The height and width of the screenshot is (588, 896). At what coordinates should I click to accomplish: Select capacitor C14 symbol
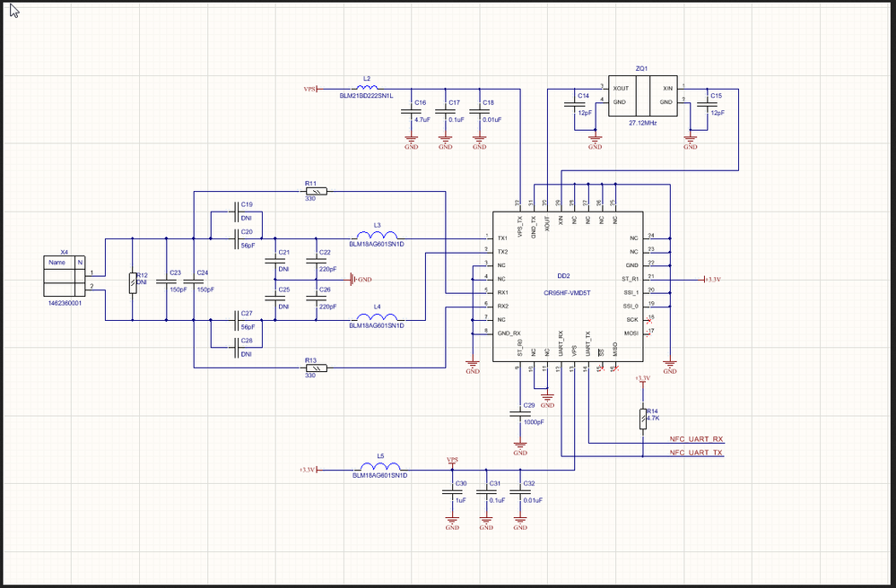tap(574, 105)
